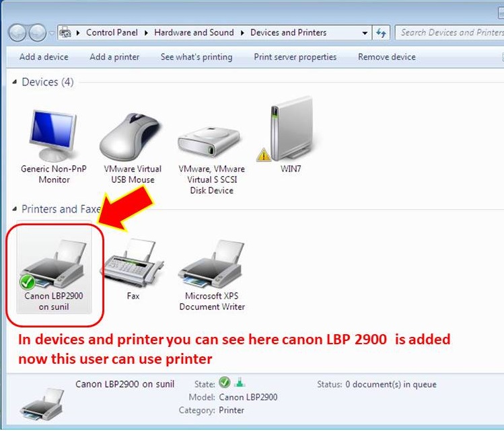Expand the arrow after Control Panel
The image size is (504, 431).
point(146,33)
